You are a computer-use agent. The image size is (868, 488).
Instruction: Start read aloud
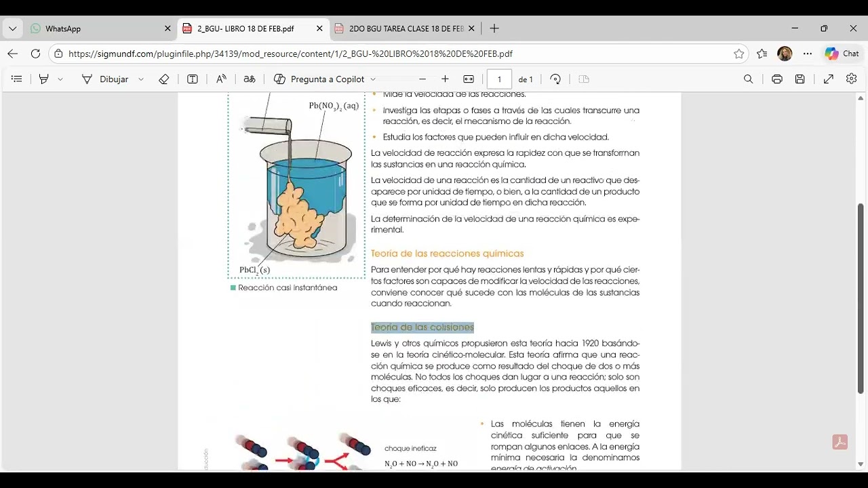click(221, 79)
